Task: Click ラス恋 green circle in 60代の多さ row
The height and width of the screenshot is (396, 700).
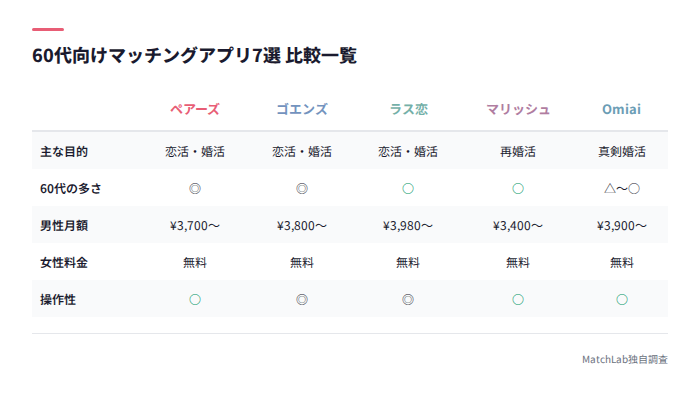Action: click(x=408, y=189)
